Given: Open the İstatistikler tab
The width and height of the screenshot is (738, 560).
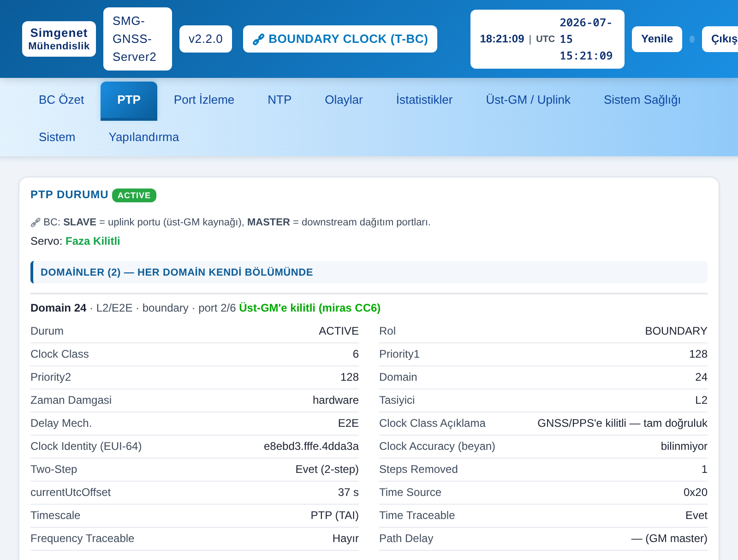Looking at the screenshot, I should coord(424,100).
